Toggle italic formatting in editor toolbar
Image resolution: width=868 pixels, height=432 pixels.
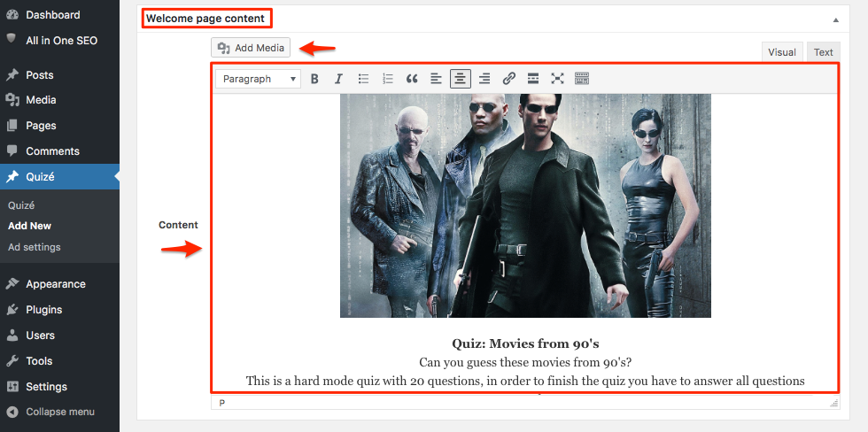pyautogui.click(x=338, y=79)
